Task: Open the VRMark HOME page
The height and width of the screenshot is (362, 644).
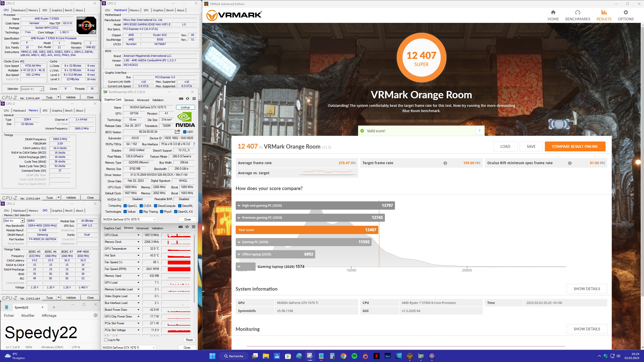Action: click(x=553, y=15)
